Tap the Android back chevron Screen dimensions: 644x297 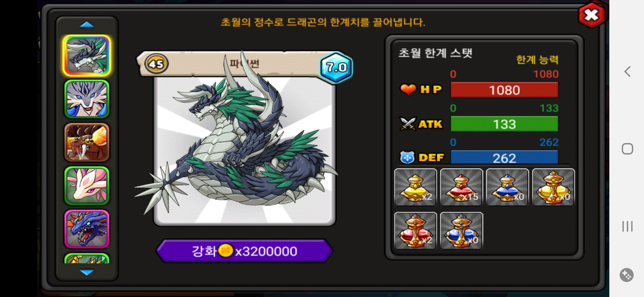point(627,71)
